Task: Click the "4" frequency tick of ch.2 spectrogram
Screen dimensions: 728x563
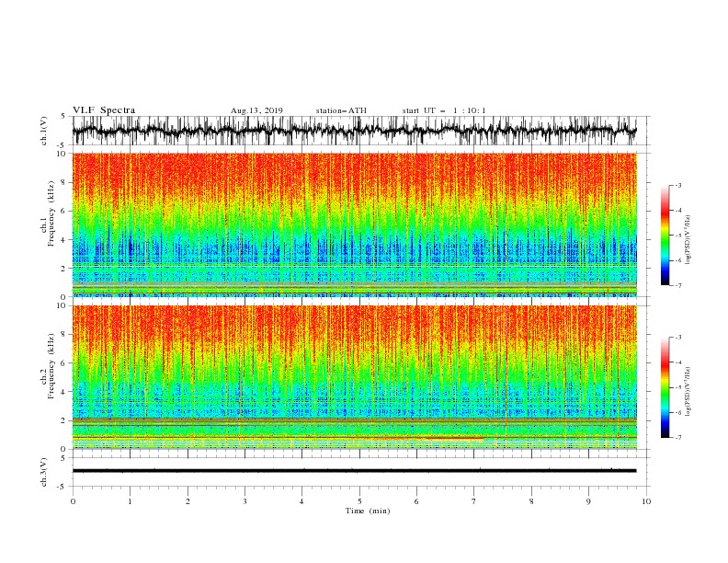Action: 63,392
